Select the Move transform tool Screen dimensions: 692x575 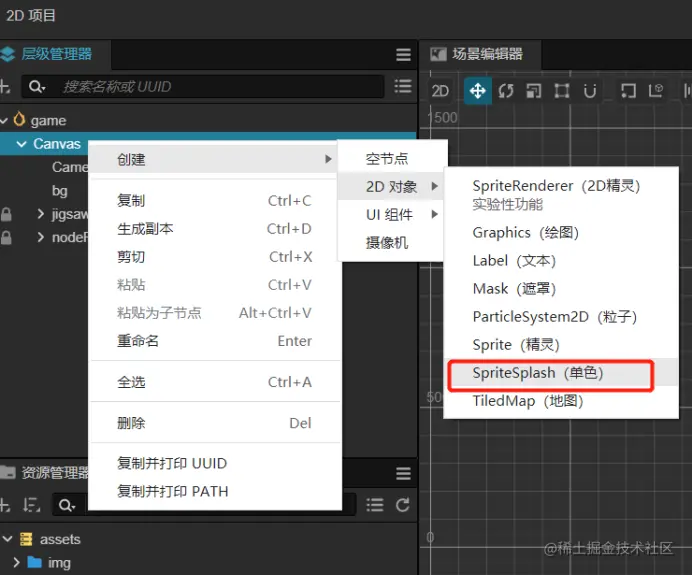click(478, 91)
